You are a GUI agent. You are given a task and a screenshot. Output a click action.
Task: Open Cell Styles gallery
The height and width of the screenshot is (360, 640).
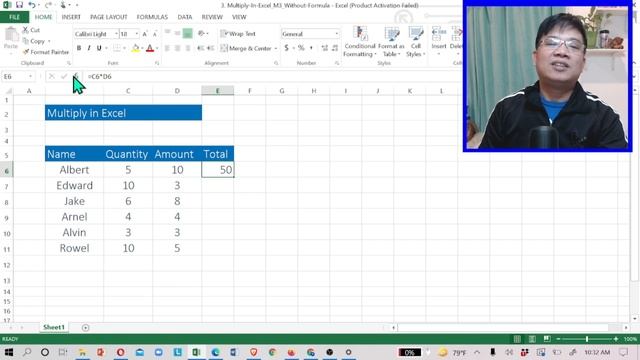click(416, 42)
